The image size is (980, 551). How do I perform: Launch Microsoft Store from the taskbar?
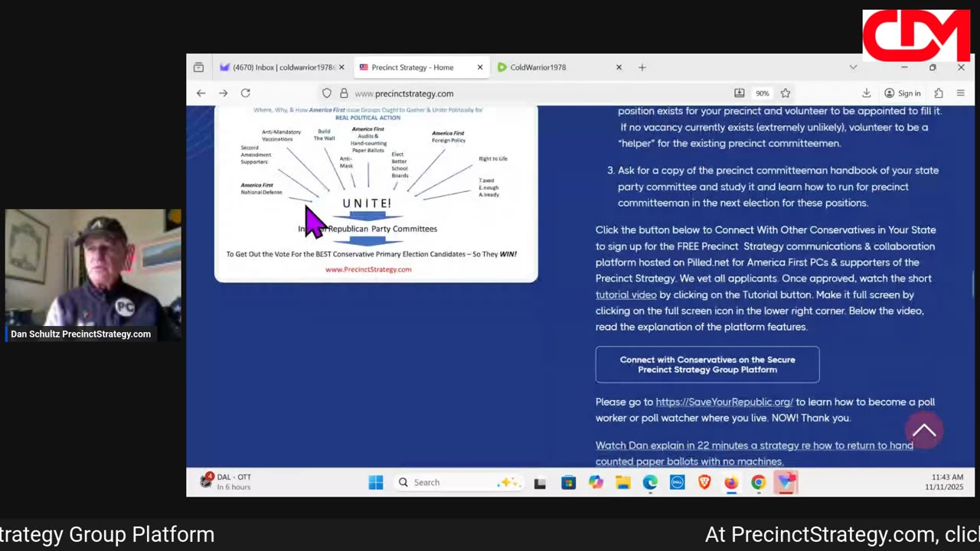[568, 482]
